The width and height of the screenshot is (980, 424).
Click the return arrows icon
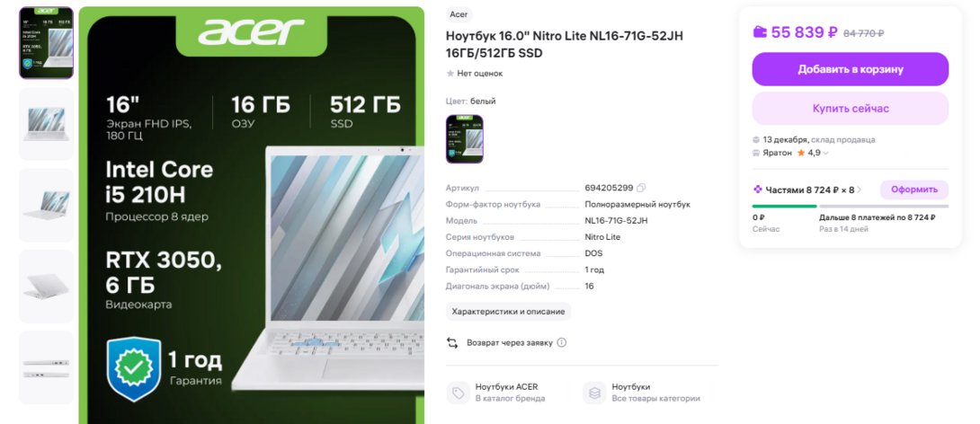pyautogui.click(x=452, y=343)
